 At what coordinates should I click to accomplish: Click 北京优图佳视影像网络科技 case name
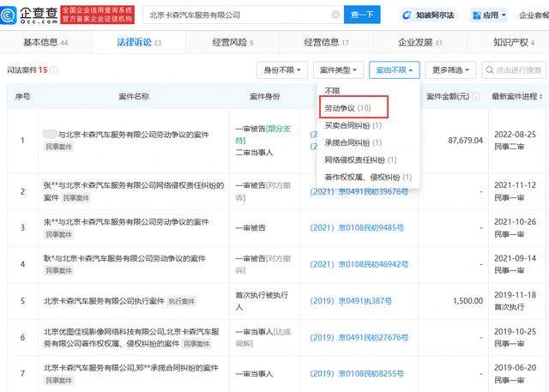131,337
